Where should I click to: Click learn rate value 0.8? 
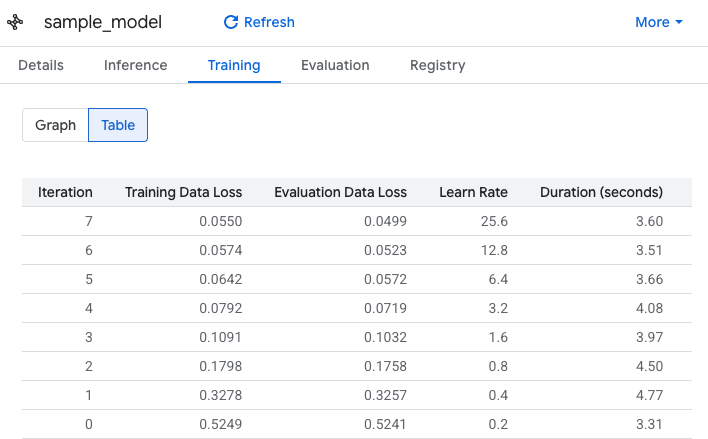point(498,366)
